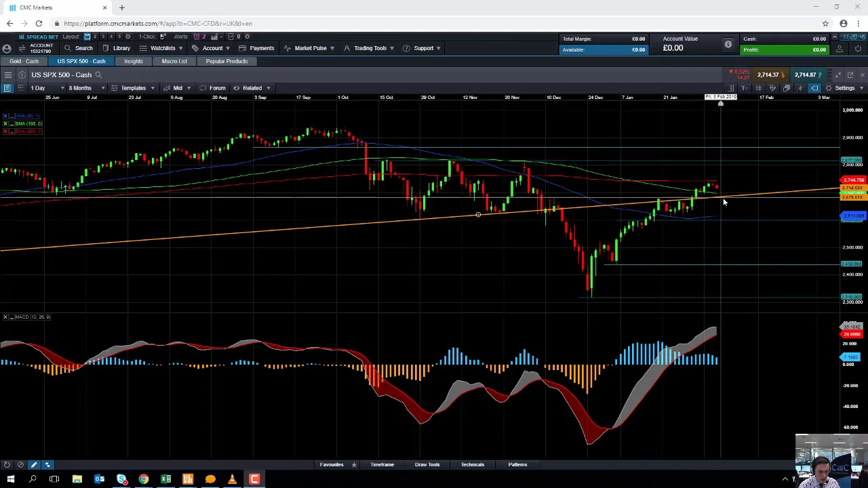Expand the Related products dropdown
The height and width of the screenshot is (488, 868).
(252, 88)
